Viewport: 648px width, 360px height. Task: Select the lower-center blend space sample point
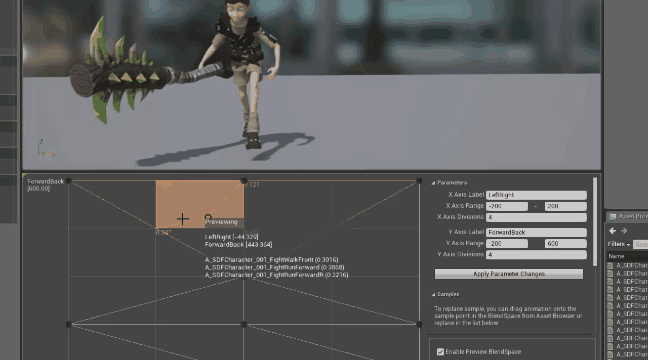coord(244,324)
